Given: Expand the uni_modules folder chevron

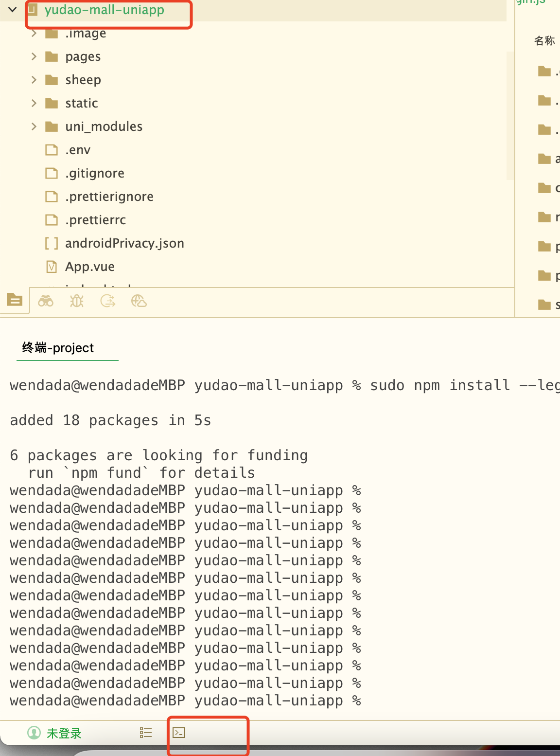Looking at the screenshot, I should pos(34,126).
